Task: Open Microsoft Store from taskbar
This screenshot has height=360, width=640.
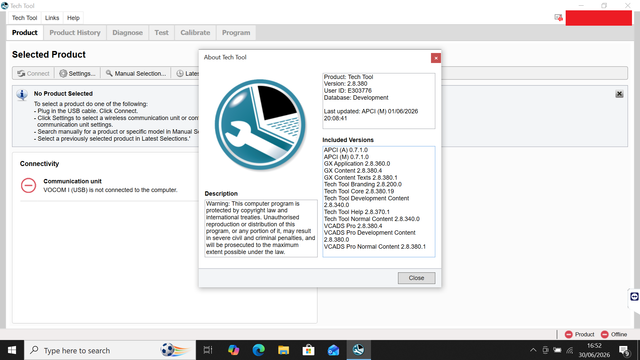Action: (x=308, y=350)
